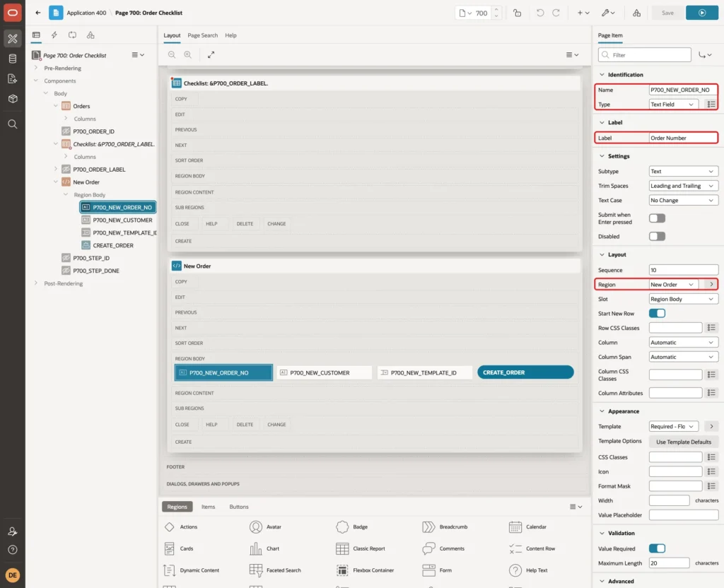Image resolution: width=724 pixels, height=588 pixels.
Task: Select P700_STEP_DONE in the tree
Action: [95, 271]
